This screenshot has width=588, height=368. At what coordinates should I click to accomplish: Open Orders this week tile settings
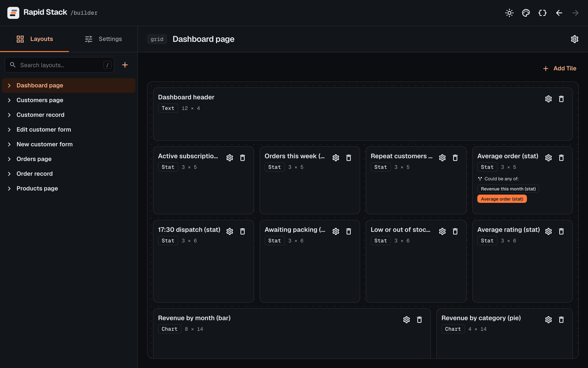point(336,158)
